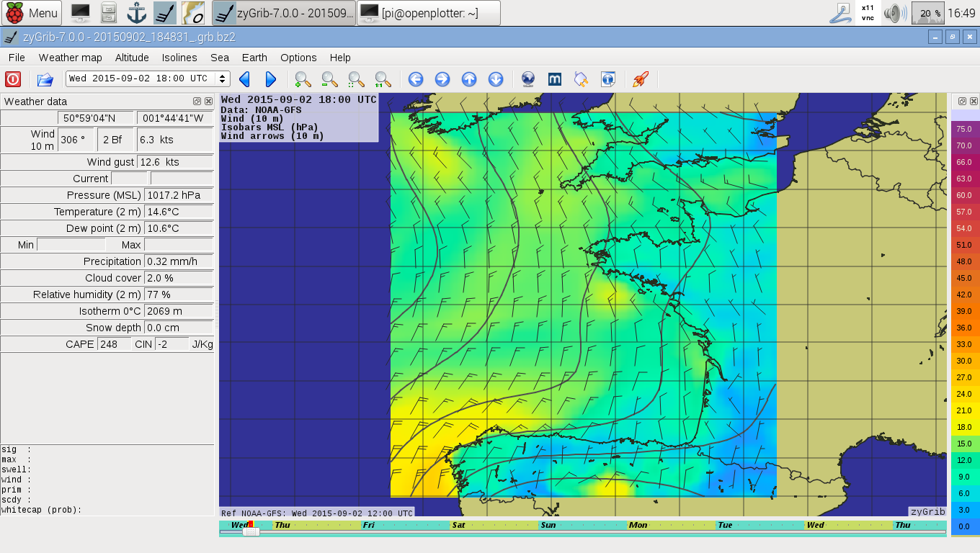Viewport: 980px width, 553px height.
Task: Click the x11 vnc tray icon
Action: point(868,13)
